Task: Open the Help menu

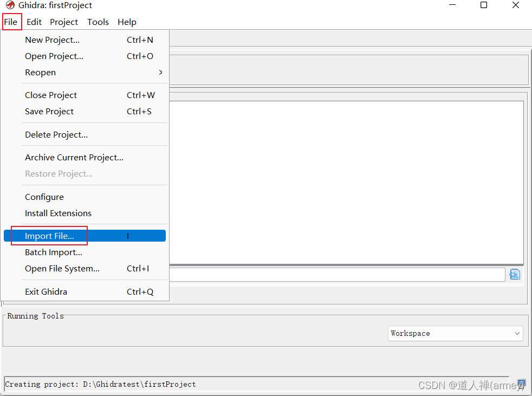Action: (x=127, y=22)
